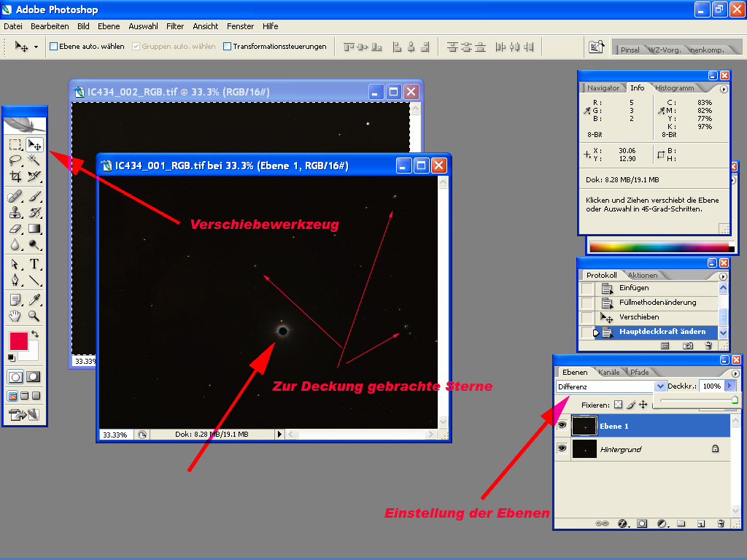The height and width of the screenshot is (560, 747).
Task: Open the blend mode dropdown showing Differenz
Action: click(659, 386)
